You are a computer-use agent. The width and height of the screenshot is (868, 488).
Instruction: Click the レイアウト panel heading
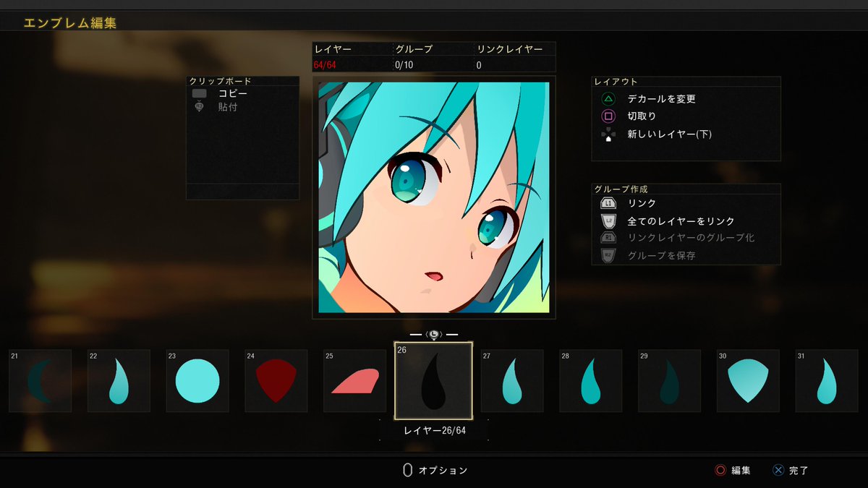pos(616,82)
